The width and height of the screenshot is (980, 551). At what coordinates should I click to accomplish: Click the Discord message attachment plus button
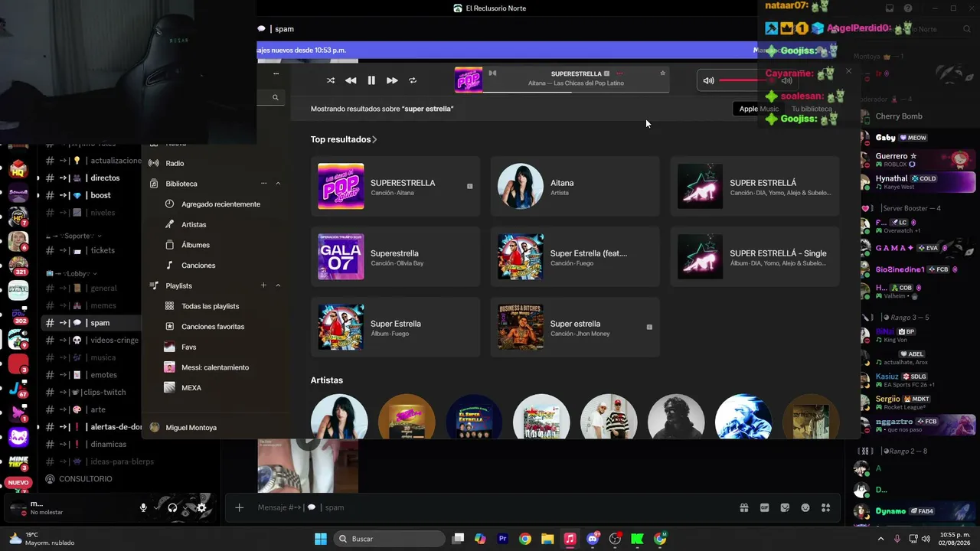[239, 507]
